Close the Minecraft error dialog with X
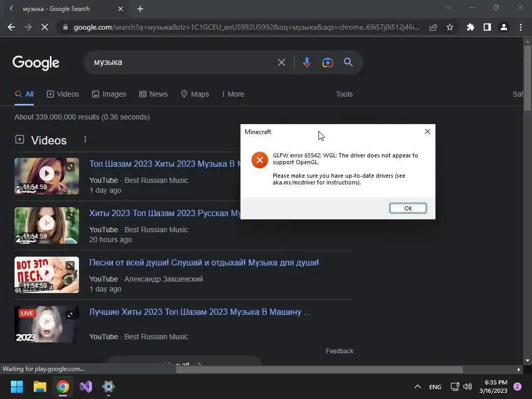This screenshot has height=399, width=532. [x=428, y=131]
